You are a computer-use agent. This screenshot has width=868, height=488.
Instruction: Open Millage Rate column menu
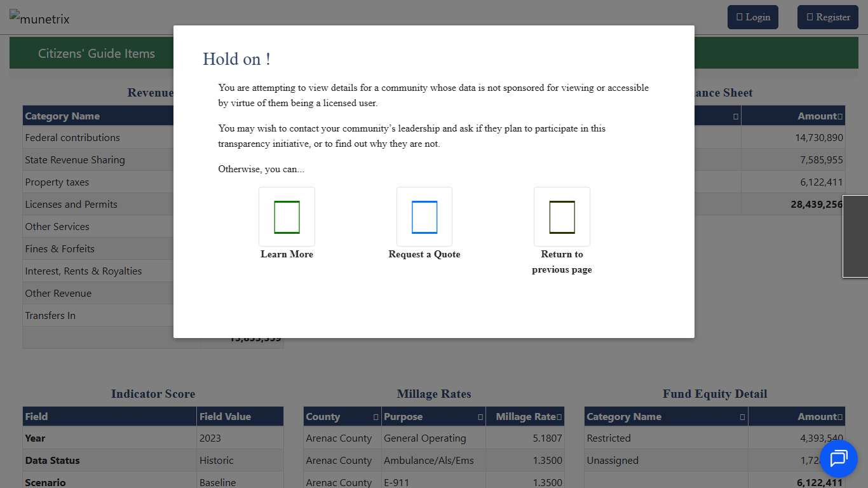pyautogui.click(x=559, y=417)
